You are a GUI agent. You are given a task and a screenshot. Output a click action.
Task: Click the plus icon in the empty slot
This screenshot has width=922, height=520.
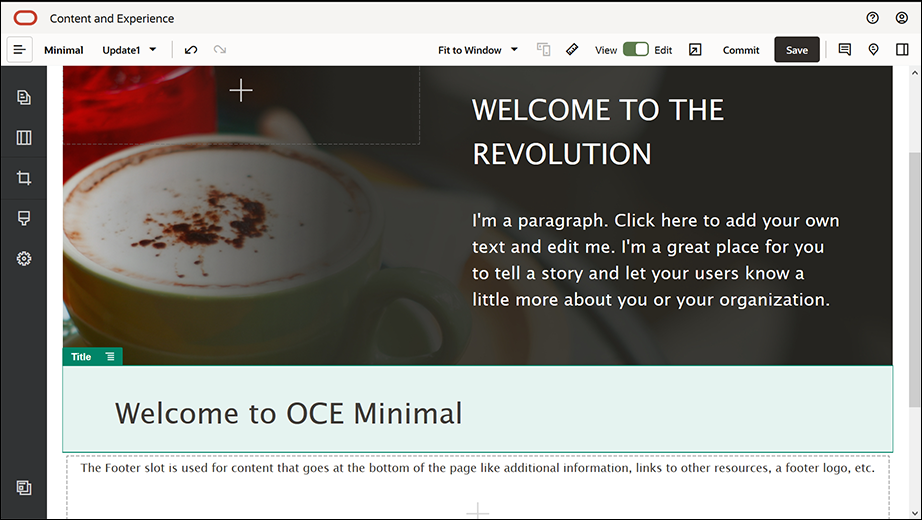(x=240, y=91)
